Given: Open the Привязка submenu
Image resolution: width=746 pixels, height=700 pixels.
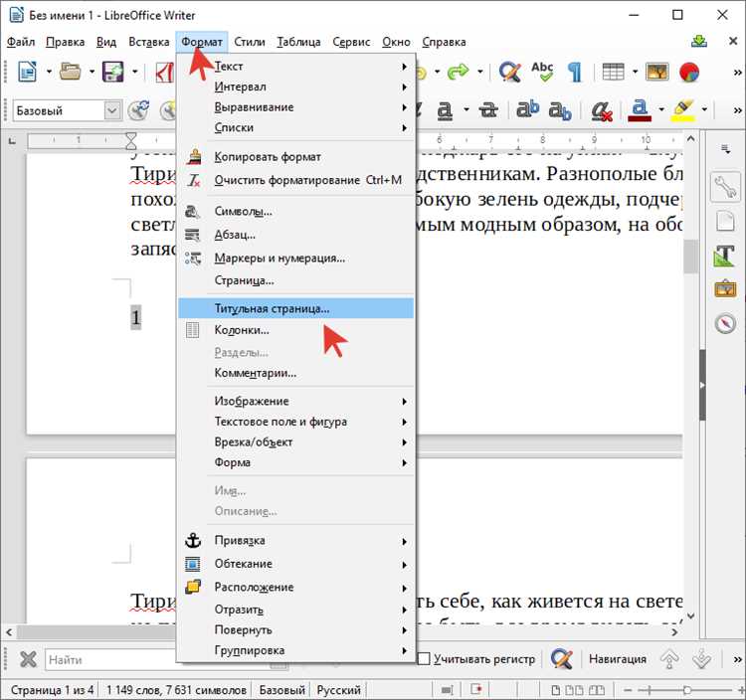Looking at the screenshot, I should click(x=295, y=541).
